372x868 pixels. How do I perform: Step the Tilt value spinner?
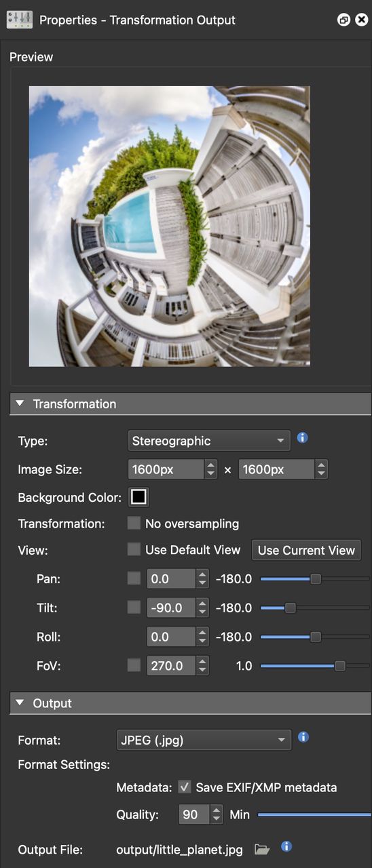coord(202,608)
